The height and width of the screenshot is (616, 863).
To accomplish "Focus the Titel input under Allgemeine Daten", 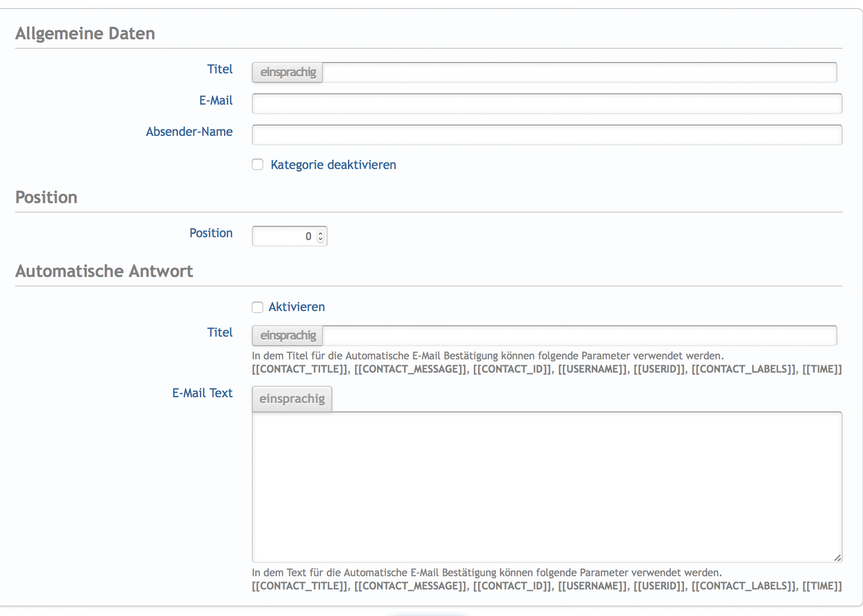I will point(579,72).
